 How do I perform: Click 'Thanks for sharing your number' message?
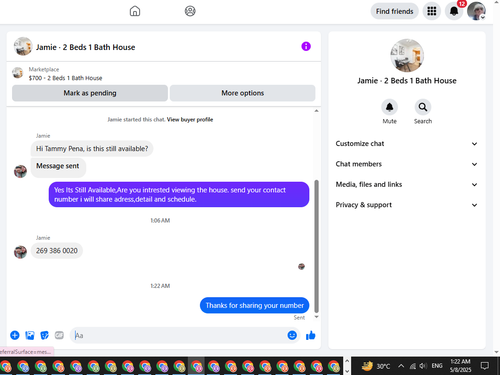[254, 305]
